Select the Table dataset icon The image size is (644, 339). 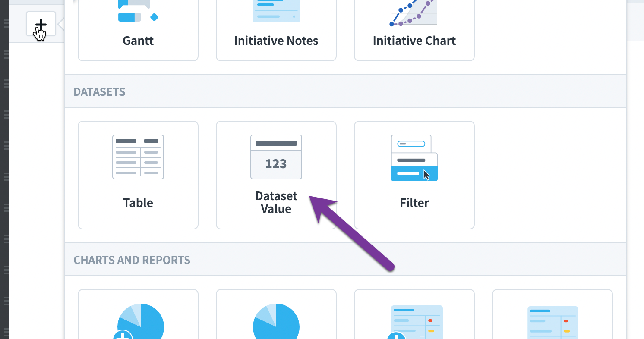pos(138,157)
